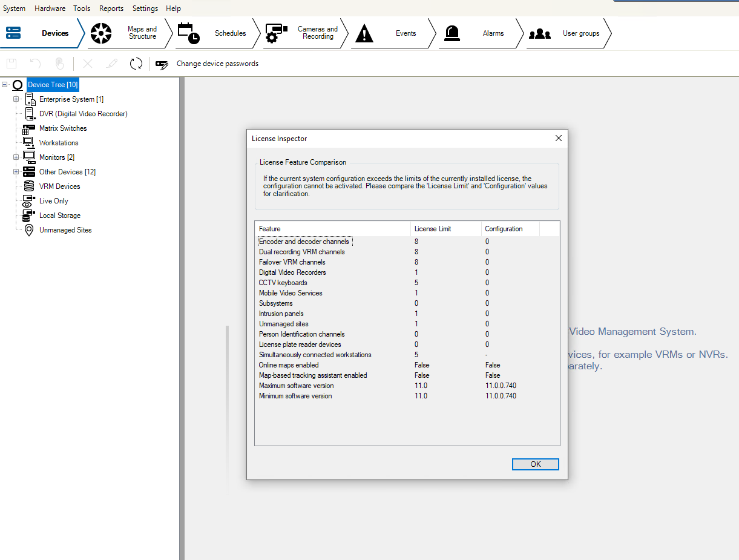
Task: Click the Delete X toolbar icon
Action: point(88,64)
